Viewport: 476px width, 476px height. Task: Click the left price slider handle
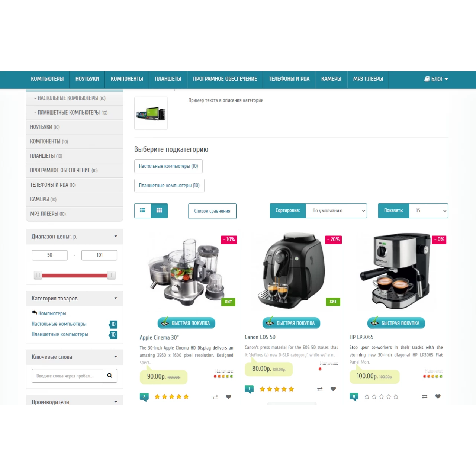pyautogui.click(x=38, y=275)
